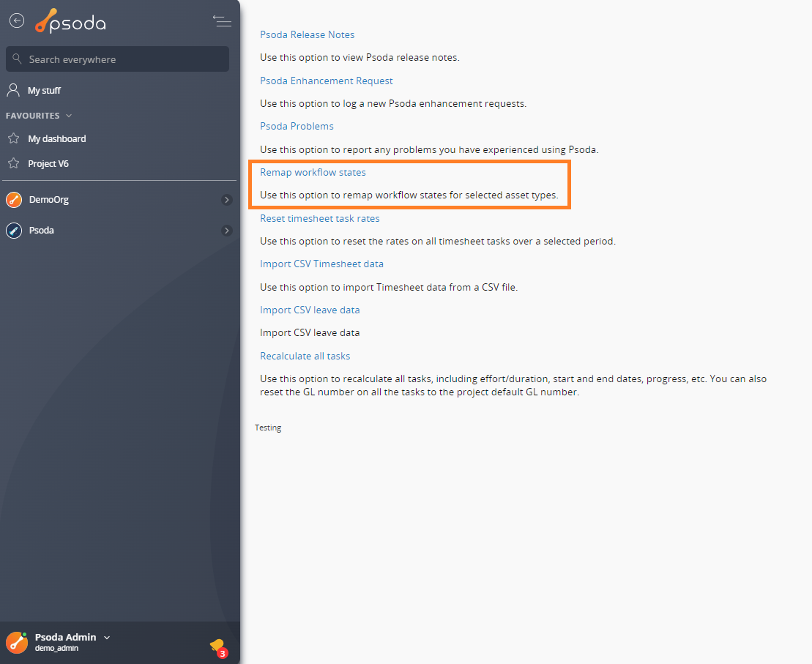This screenshot has width=812, height=664.
Task: Open Psoda Release Notes link
Action: 307,34
